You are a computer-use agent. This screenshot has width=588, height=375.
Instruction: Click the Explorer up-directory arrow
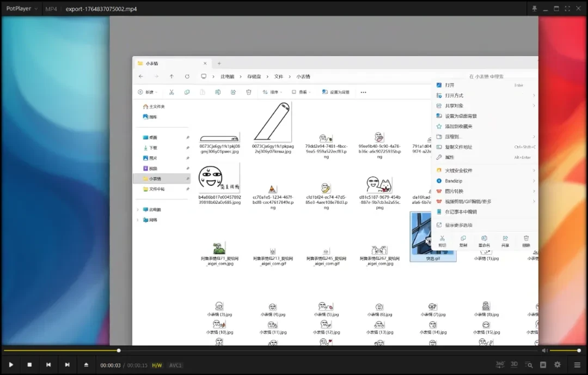tap(171, 76)
